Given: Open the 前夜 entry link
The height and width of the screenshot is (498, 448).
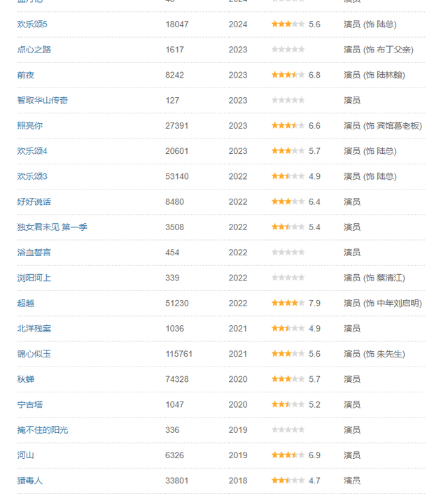Looking at the screenshot, I should coord(26,75).
